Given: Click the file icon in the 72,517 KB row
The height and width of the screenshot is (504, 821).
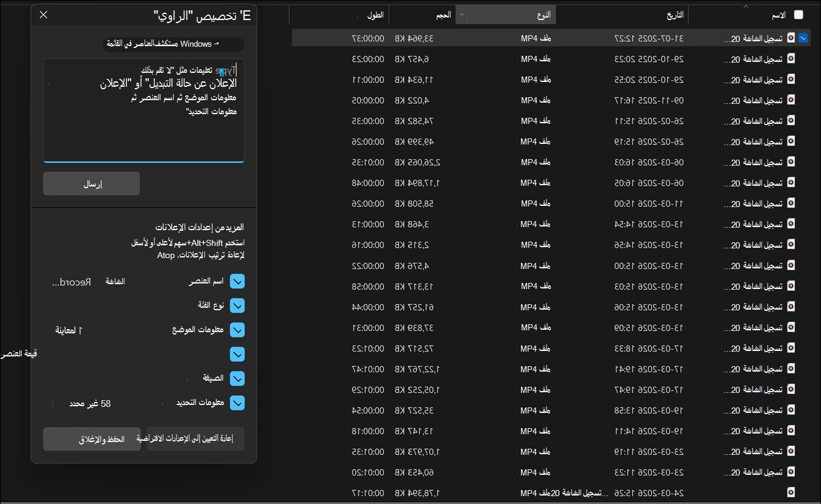Looking at the screenshot, I should 791,347.
